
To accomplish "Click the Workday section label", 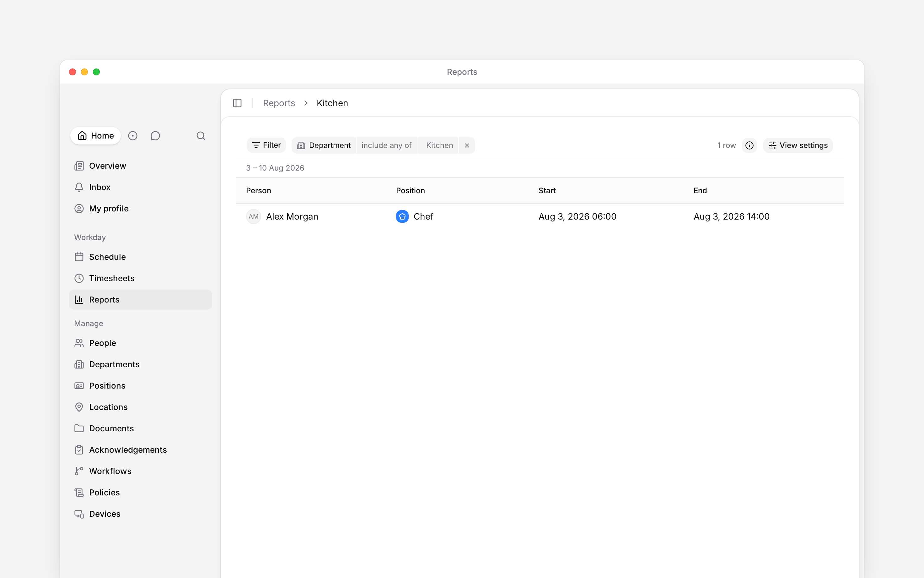I will point(90,237).
